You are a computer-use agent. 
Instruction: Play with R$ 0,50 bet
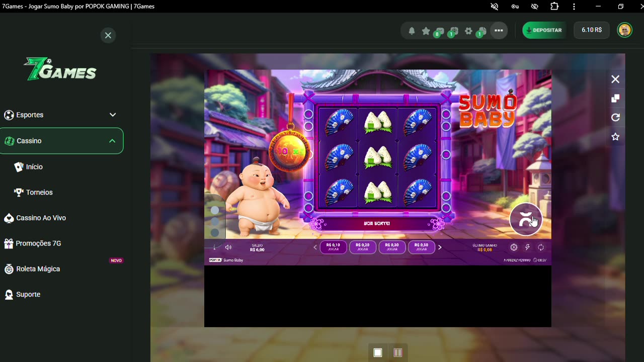tap(421, 247)
